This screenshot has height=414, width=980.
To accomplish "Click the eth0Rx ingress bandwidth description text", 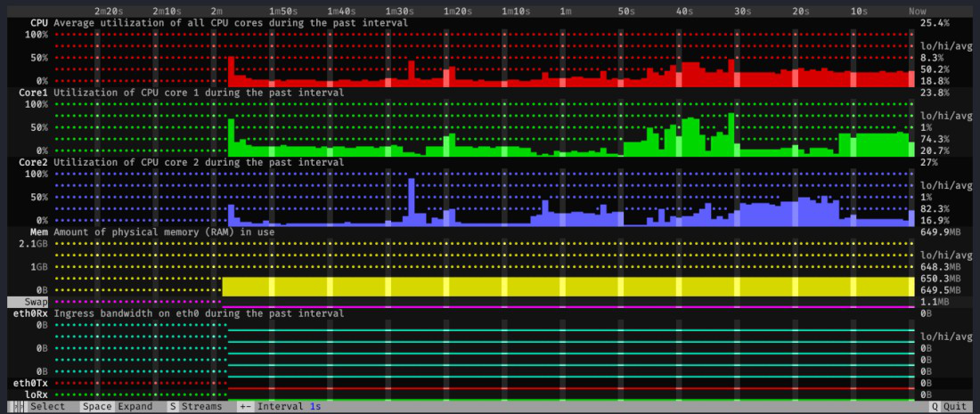I will [x=199, y=313].
